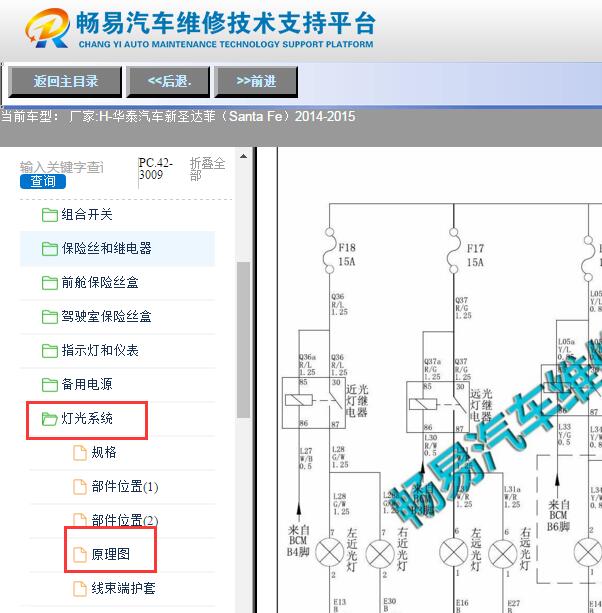Viewport: 602px width, 613px height.
Task: Click the document icon beside 部件位置(2)
Action: 80,520
